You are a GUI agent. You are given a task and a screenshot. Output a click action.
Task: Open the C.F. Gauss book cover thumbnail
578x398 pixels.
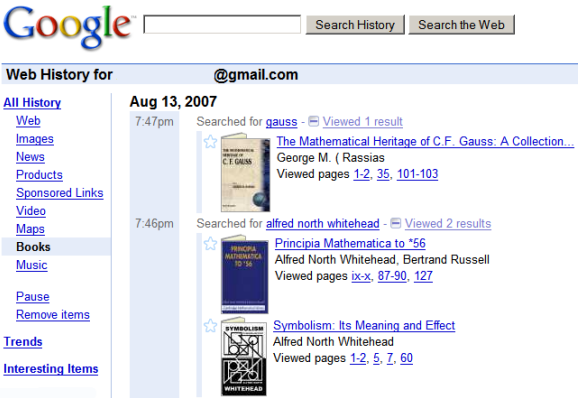click(x=245, y=172)
